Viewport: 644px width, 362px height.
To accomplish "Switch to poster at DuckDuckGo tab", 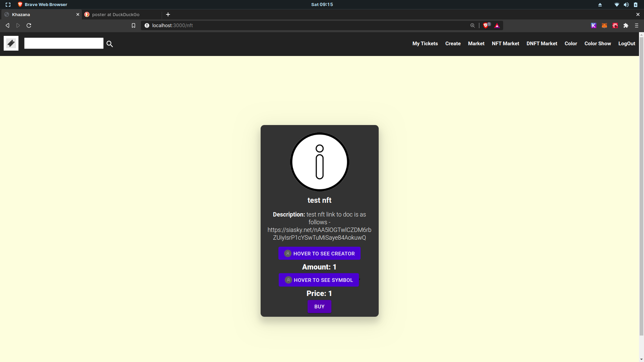I will click(116, 14).
